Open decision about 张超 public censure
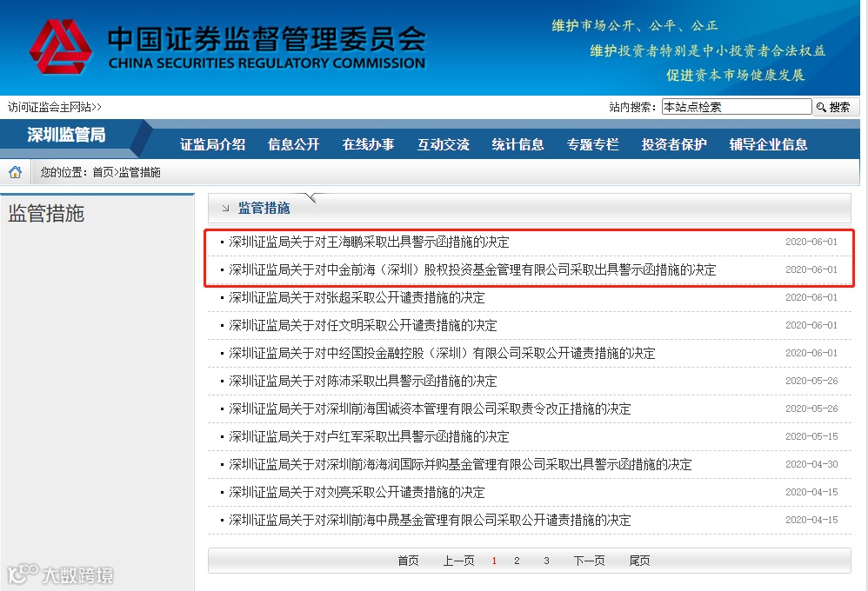The image size is (868, 591). (x=357, y=297)
